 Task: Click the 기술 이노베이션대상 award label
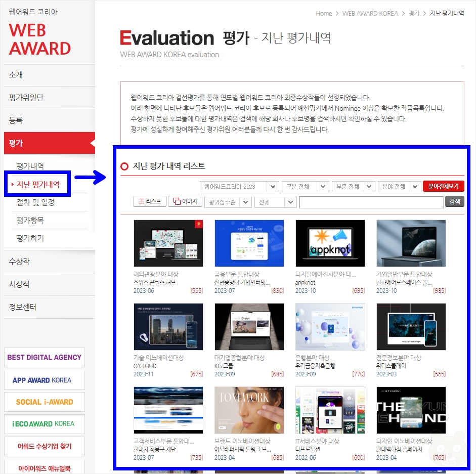[159, 358]
